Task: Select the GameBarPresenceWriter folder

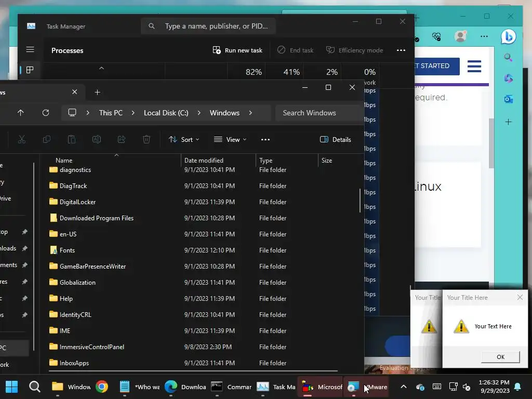Action: tap(92, 267)
